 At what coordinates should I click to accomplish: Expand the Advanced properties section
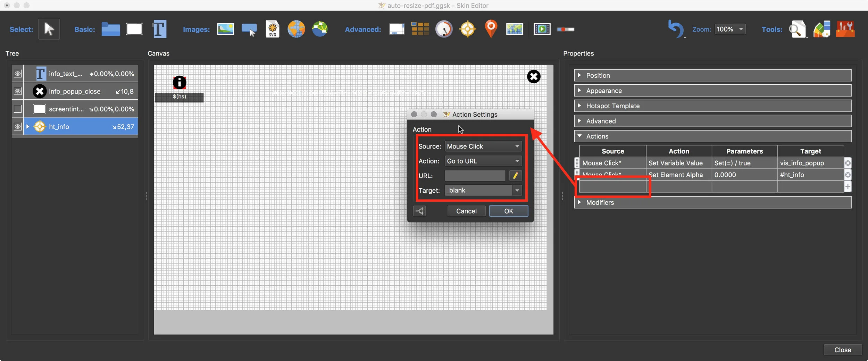point(713,121)
